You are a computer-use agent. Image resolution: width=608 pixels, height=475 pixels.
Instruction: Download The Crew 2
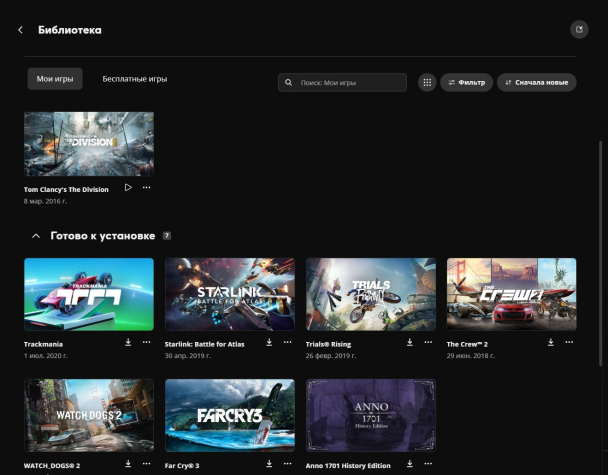551,342
